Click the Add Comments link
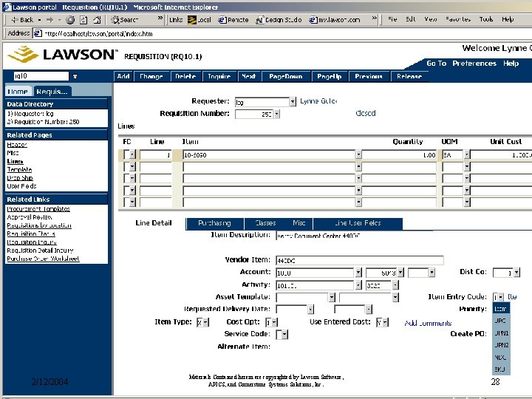Image resolution: width=532 pixels, height=399 pixels. click(x=428, y=324)
